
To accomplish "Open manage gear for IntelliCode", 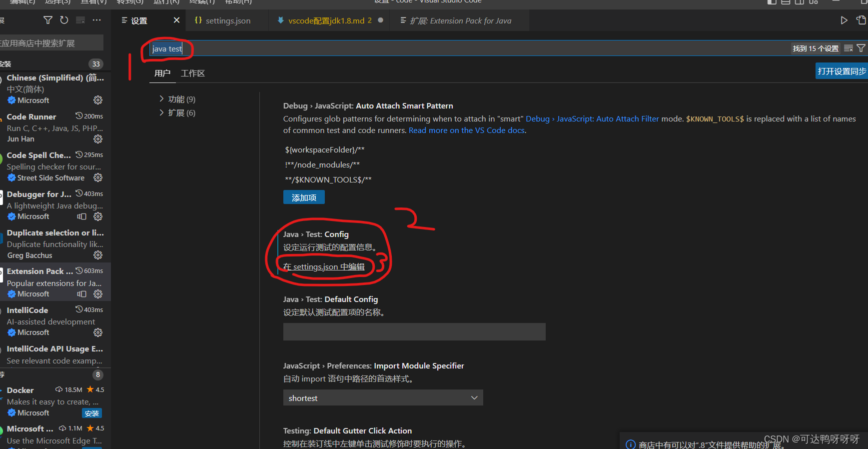I will click(x=98, y=332).
